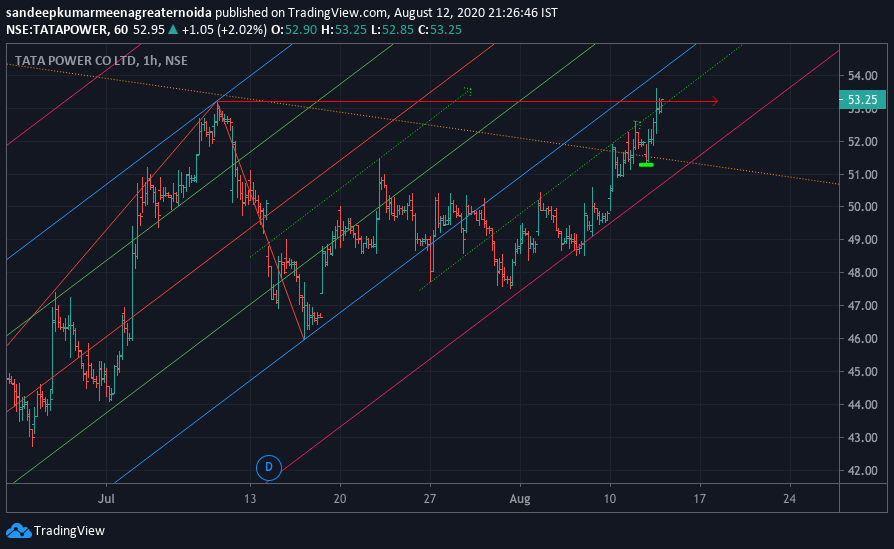Click the close value C:53.25 in the header
The width and height of the screenshot is (894, 549).
(x=440, y=30)
